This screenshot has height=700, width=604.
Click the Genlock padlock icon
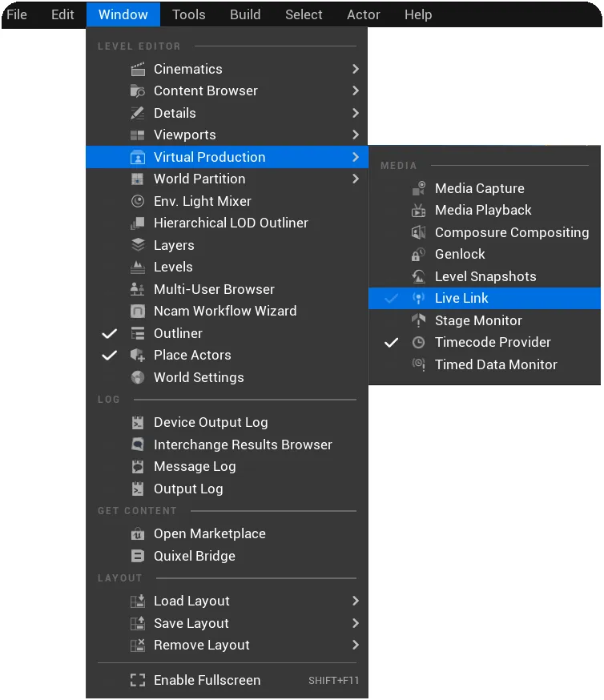click(x=418, y=255)
